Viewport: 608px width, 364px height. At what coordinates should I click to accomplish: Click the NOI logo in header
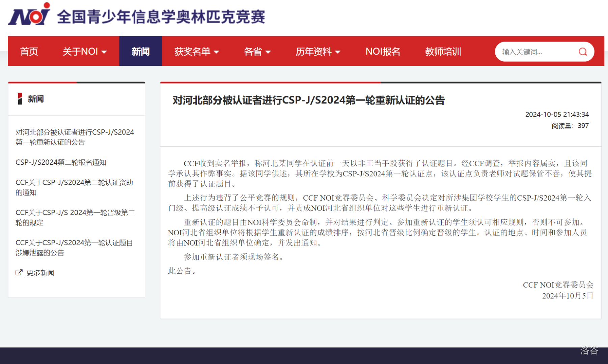tap(29, 15)
